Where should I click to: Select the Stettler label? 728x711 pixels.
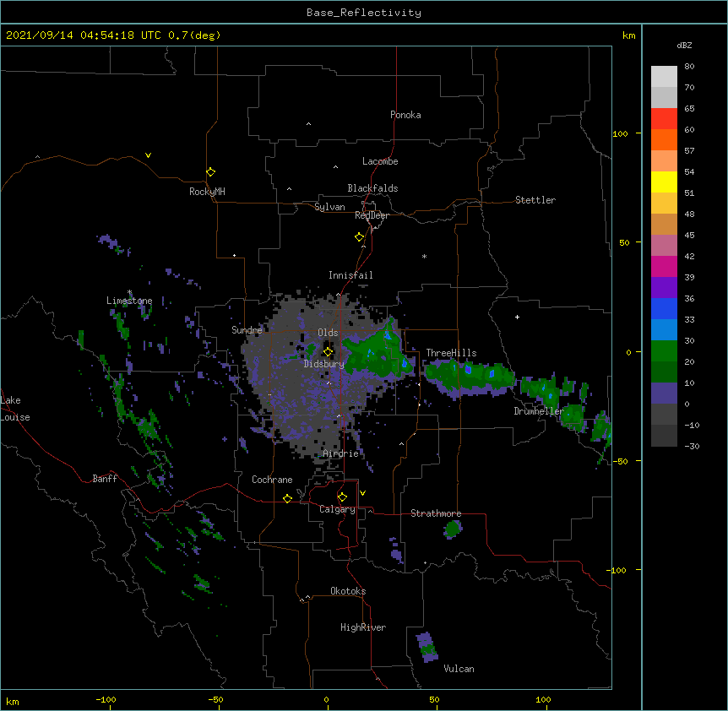pos(535,200)
